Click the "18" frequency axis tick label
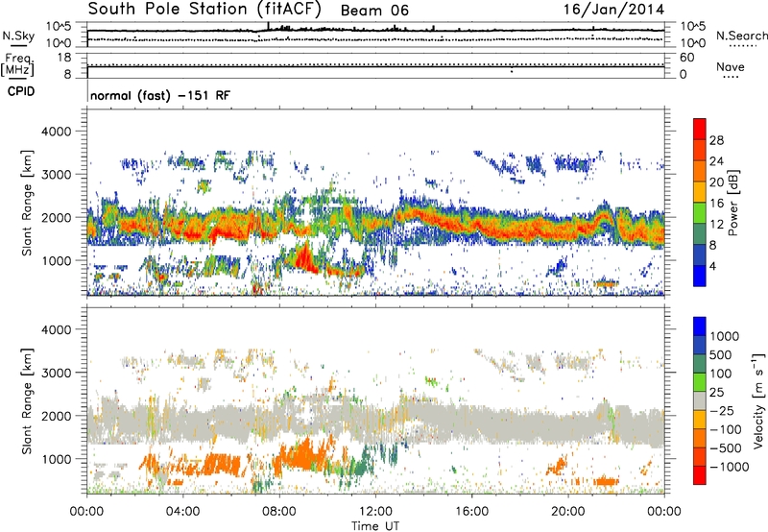768x532 pixels. click(x=64, y=58)
